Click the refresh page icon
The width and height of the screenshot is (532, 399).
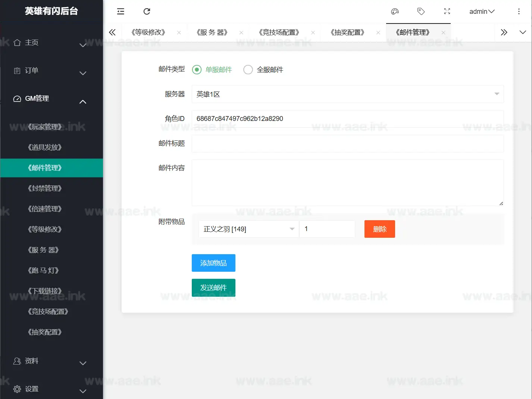[147, 11]
